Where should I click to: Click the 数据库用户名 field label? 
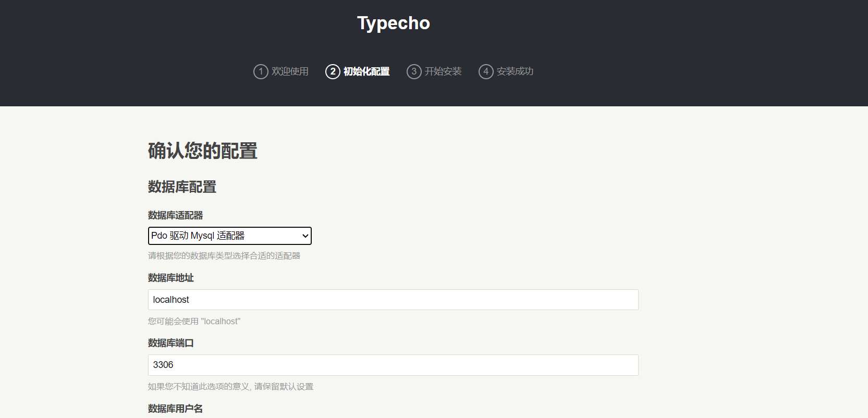click(175, 409)
